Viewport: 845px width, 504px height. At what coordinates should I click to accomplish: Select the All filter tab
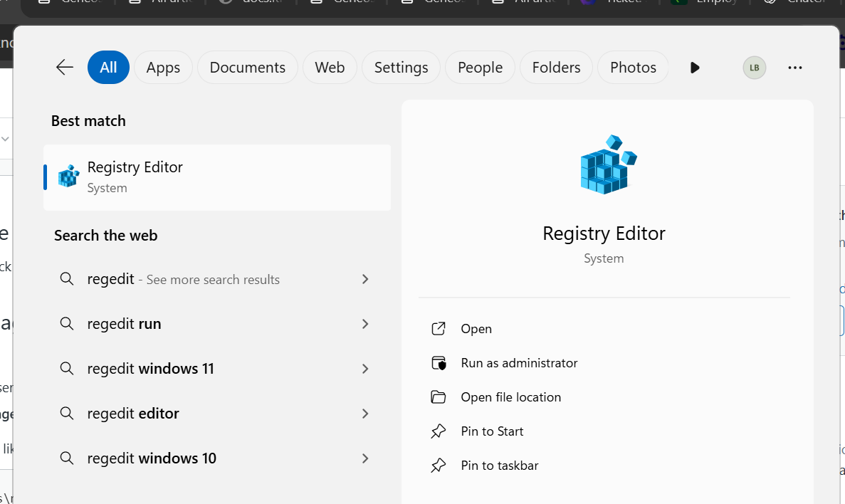click(x=108, y=68)
